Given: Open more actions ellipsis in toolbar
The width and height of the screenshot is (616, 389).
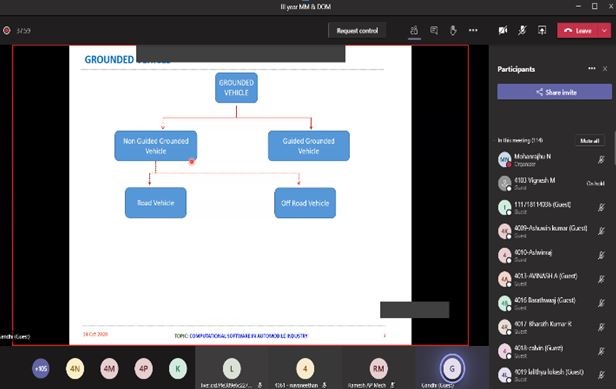Looking at the screenshot, I should 473,30.
